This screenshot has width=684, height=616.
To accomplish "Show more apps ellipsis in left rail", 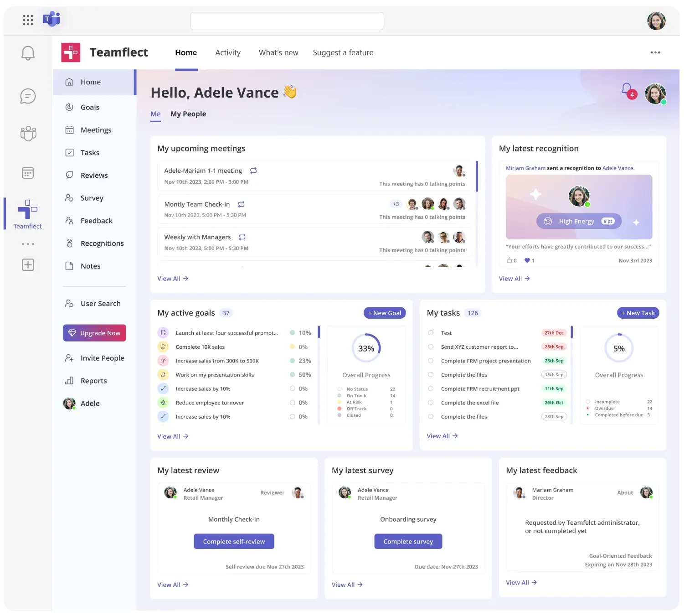I will coord(28,244).
